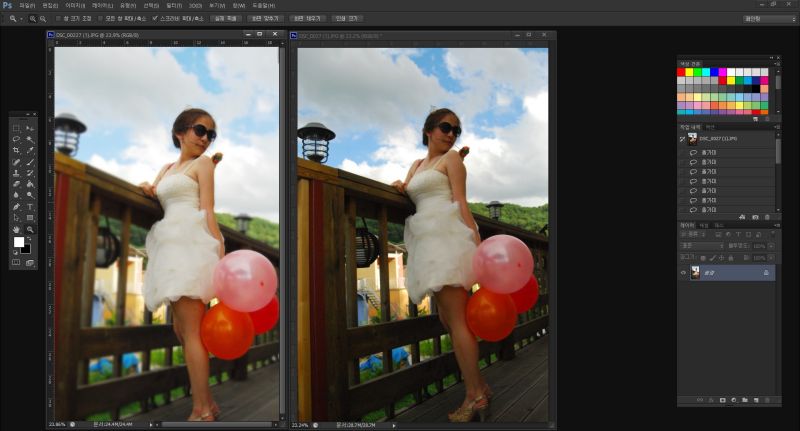Toggle lock transparent pixels in Layers panel
This screenshot has height=431, width=800.
(703, 258)
